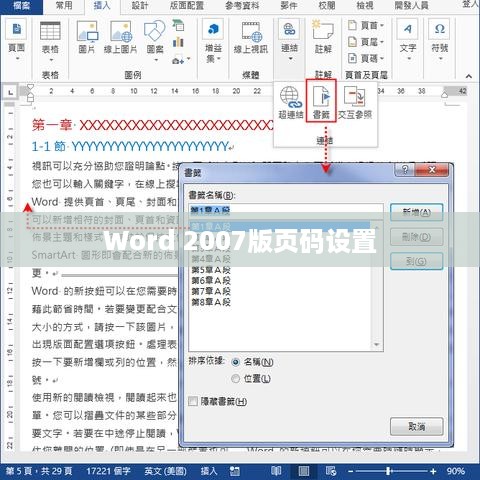Viewport: 480px width, 480px height.
Task: Switch to Read Mode view icon
Action: coord(276,471)
